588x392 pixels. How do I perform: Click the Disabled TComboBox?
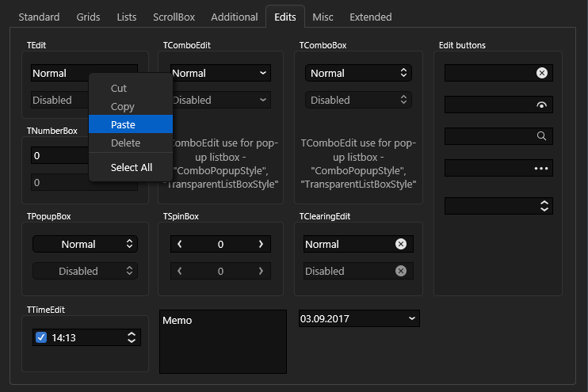tap(358, 100)
